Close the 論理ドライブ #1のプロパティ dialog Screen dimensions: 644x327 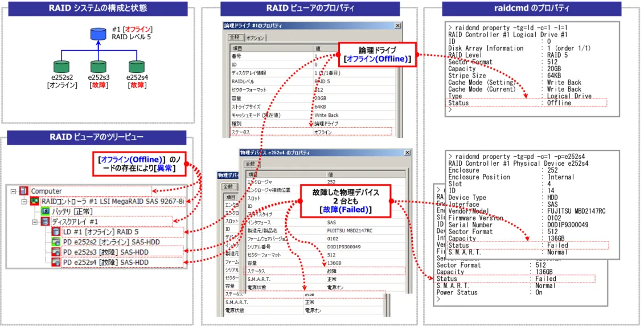(397, 26)
